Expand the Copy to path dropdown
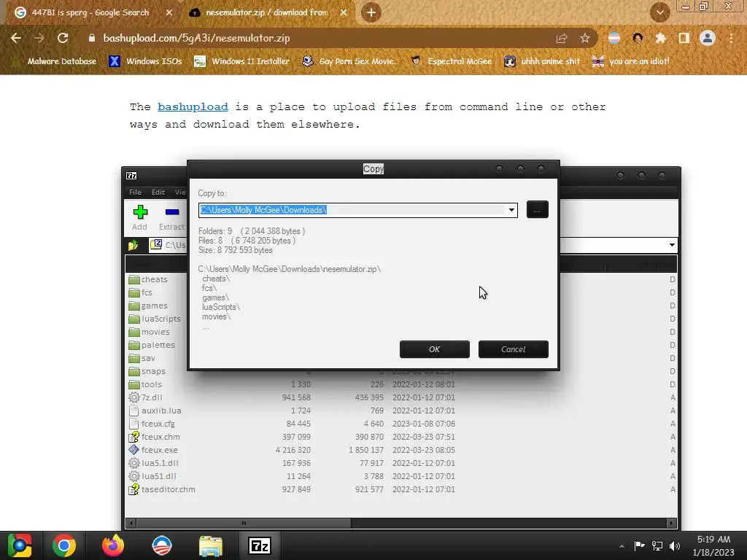Viewport: 747px width, 560px height. pos(511,210)
